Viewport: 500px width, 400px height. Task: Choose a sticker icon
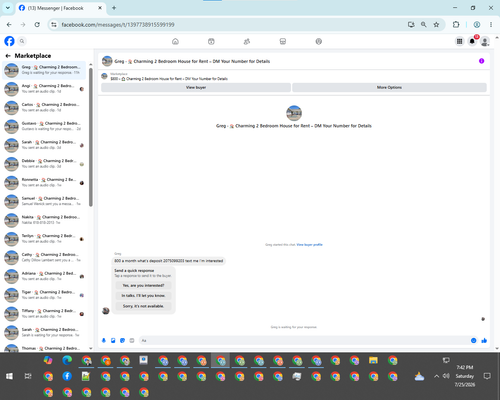pyautogui.click(x=122, y=340)
